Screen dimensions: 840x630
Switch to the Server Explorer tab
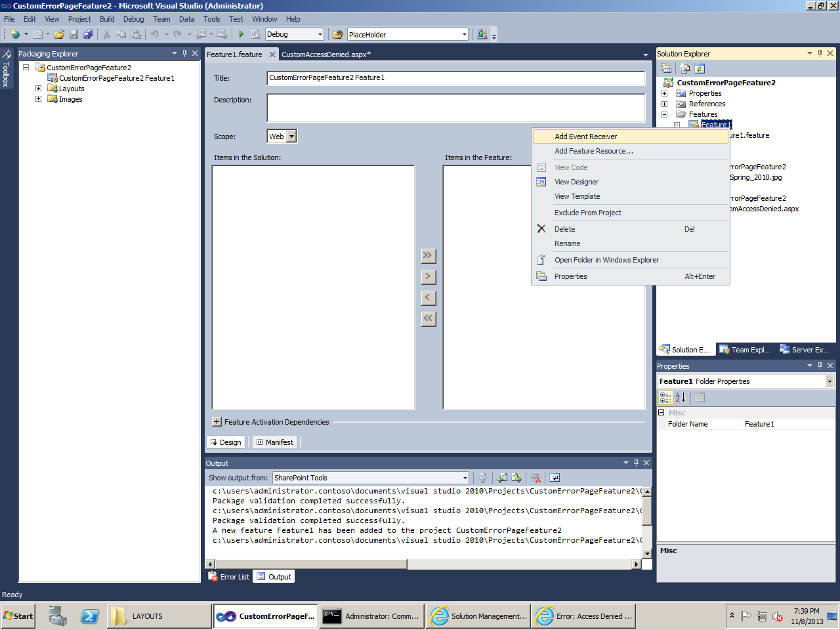804,350
